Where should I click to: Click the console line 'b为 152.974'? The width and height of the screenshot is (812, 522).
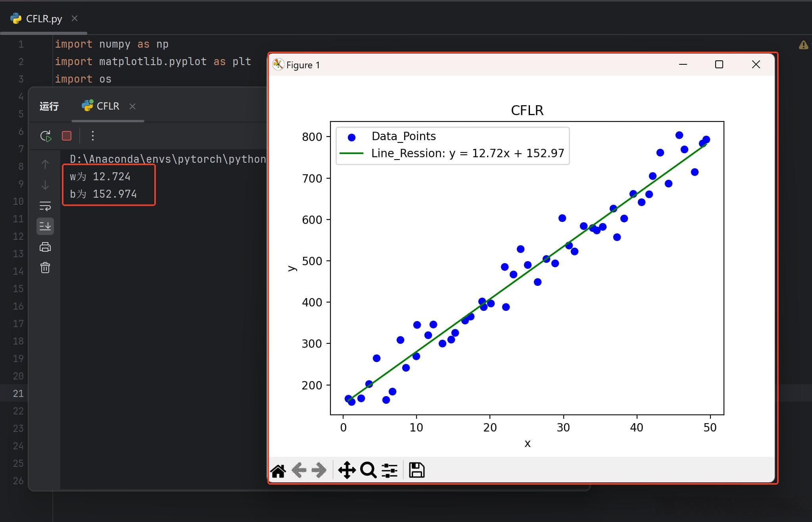click(103, 194)
